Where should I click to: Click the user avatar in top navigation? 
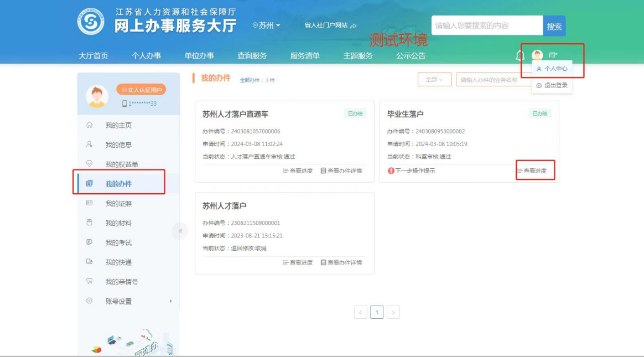tap(537, 55)
